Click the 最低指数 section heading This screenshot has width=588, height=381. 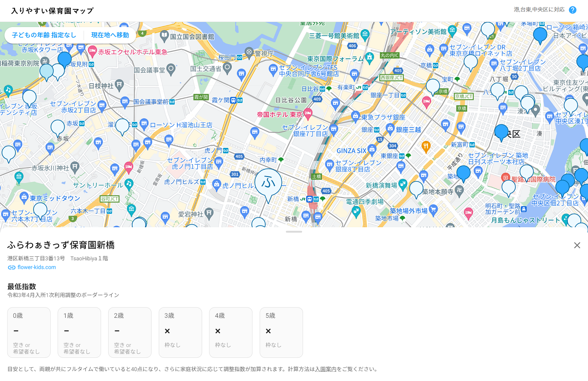22,287
